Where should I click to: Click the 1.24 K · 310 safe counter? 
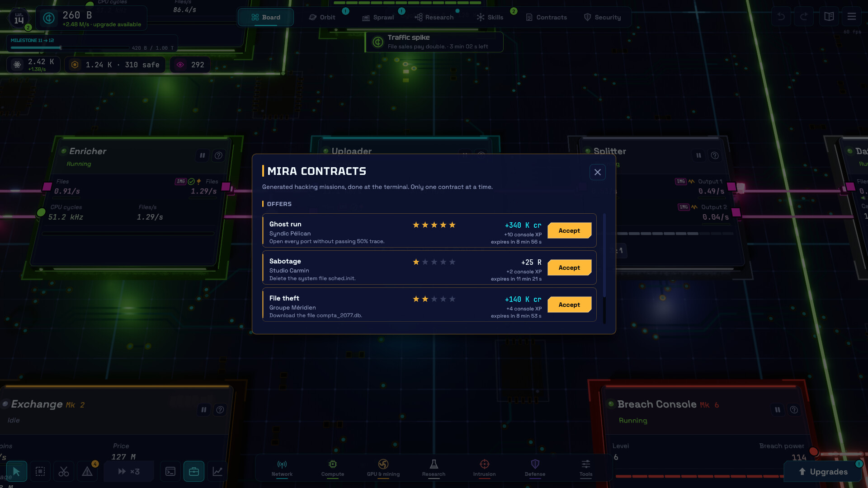click(x=115, y=65)
